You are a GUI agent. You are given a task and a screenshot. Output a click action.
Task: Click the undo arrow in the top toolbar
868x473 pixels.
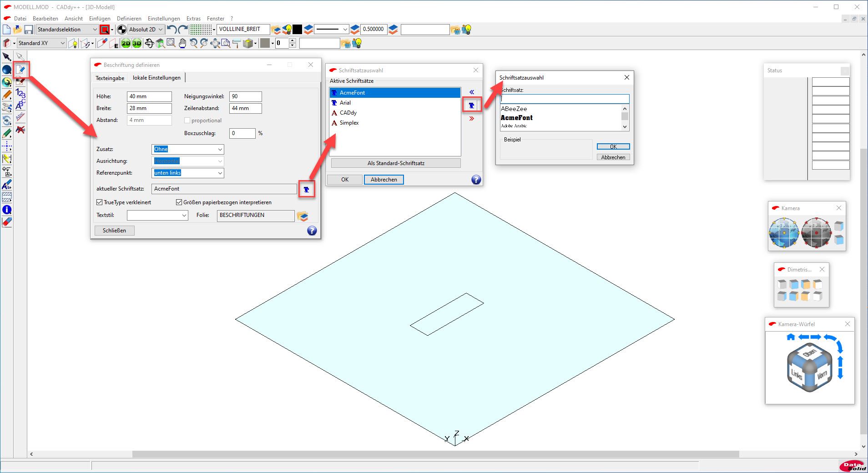[x=172, y=30]
